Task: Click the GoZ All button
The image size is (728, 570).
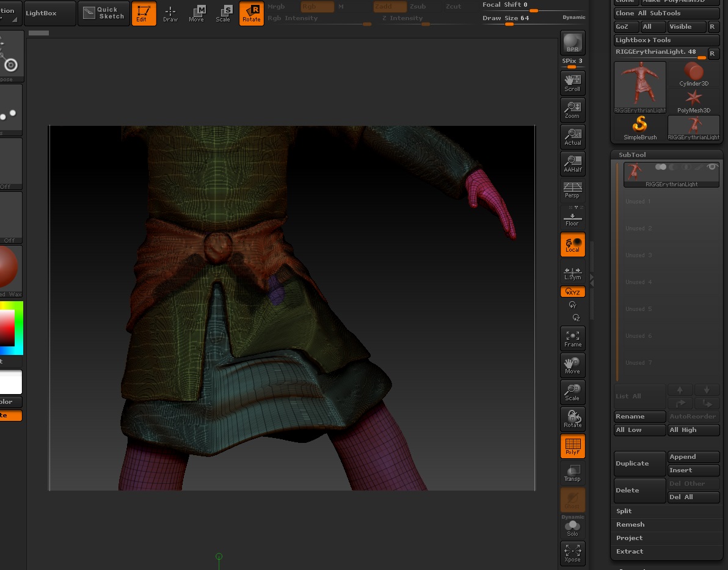Action: [x=653, y=27]
